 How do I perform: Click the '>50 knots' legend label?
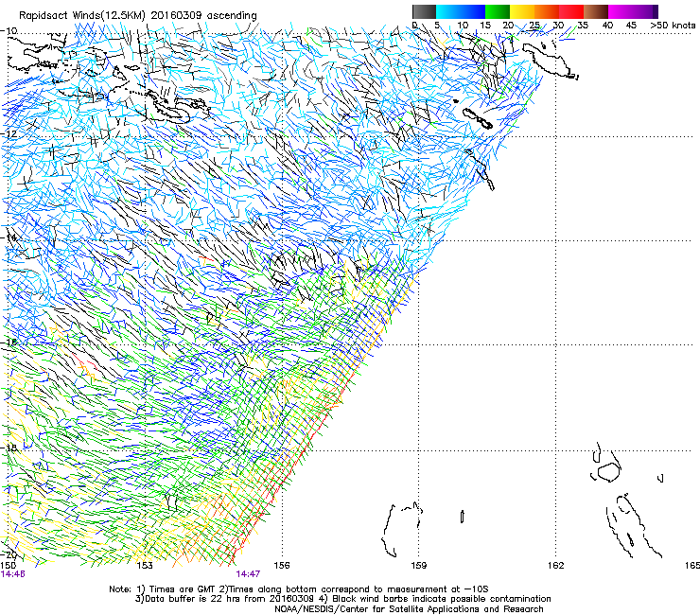click(x=673, y=25)
